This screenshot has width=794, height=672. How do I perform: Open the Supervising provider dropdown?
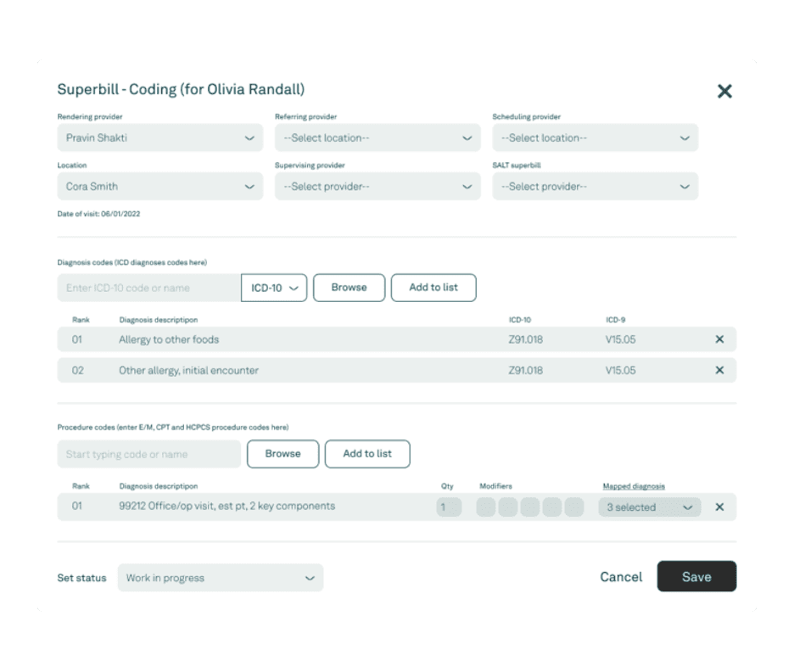click(x=377, y=186)
